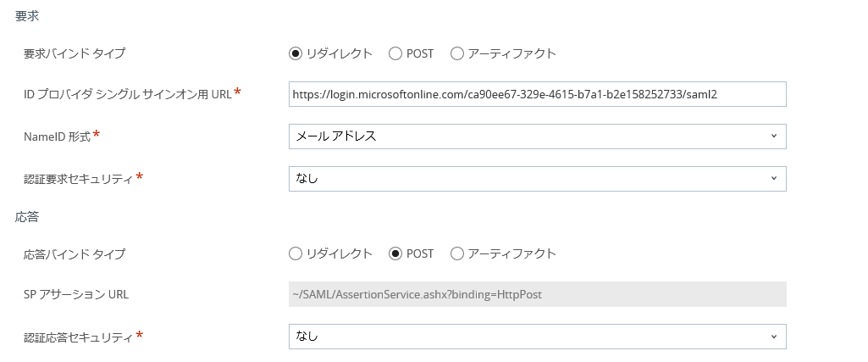Select POST radio under 要求 section
Image resolution: width=868 pixels, height=362 pixels.
[x=395, y=53]
